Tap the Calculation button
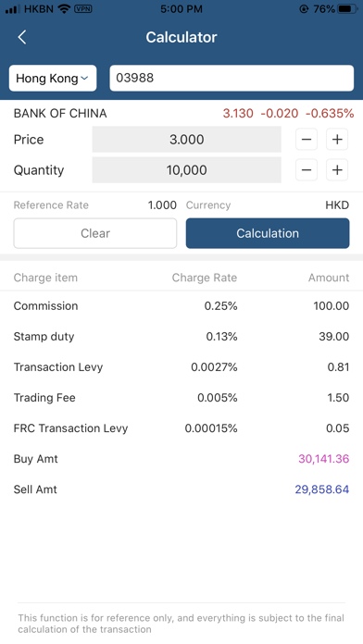The height and width of the screenshot is (644, 363). [x=268, y=233]
